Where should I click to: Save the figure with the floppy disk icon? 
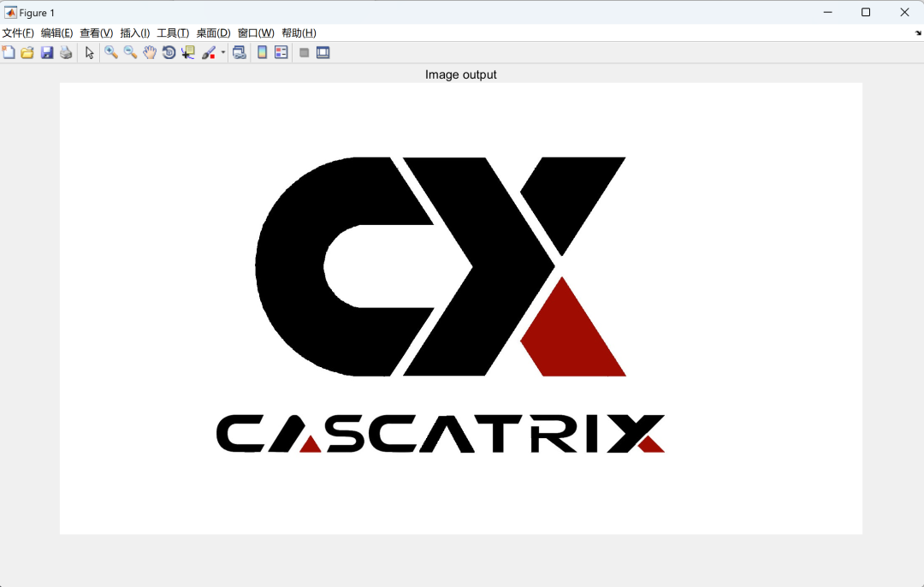point(47,52)
